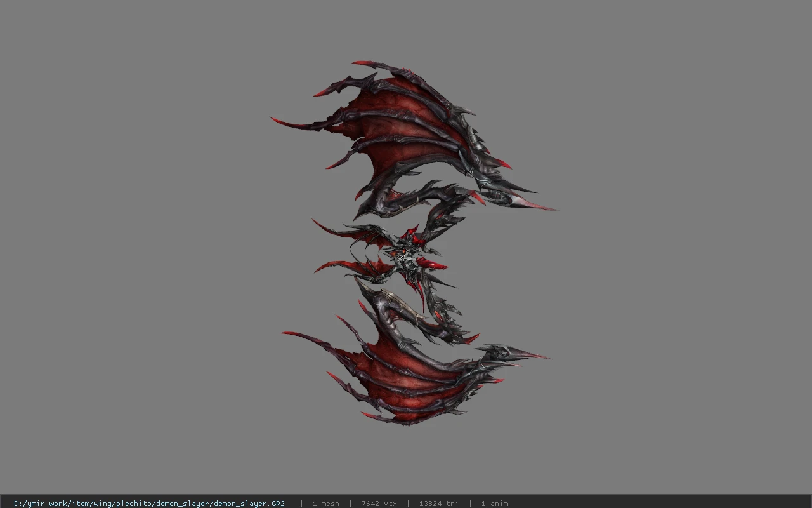
Task: Click the demon_slayer.GR2 file path in status bar
Action: [x=149, y=504]
